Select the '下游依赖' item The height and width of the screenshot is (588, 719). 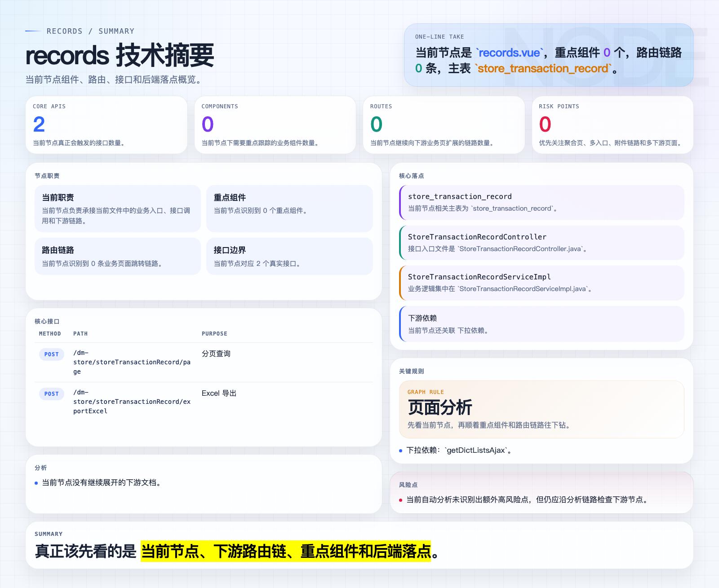[541, 324]
